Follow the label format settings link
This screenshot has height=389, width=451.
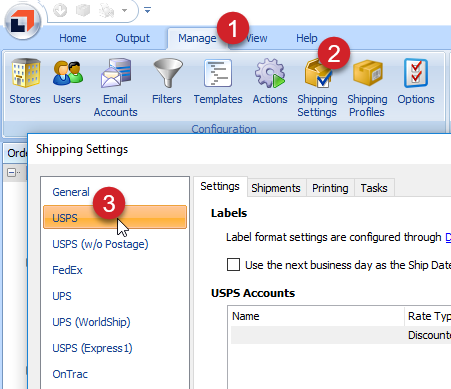[x=448, y=237]
